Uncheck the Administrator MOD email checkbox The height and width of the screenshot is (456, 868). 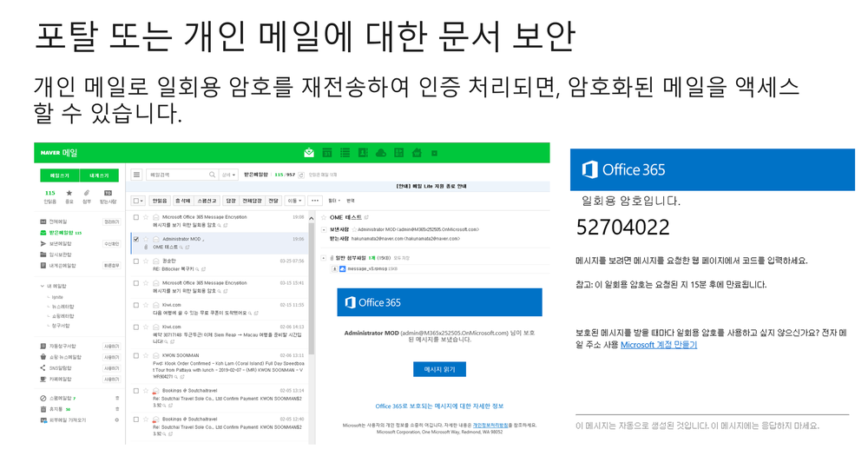coord(135,239)
